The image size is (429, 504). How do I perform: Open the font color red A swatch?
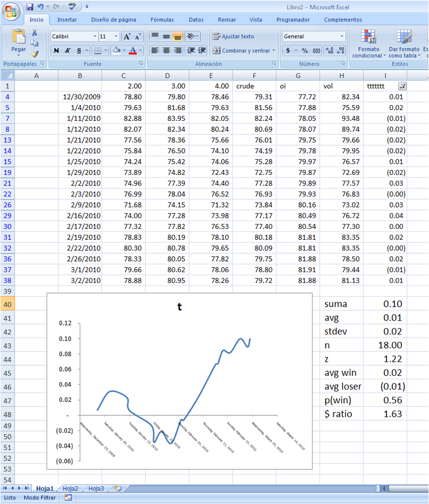click(132, 51)
